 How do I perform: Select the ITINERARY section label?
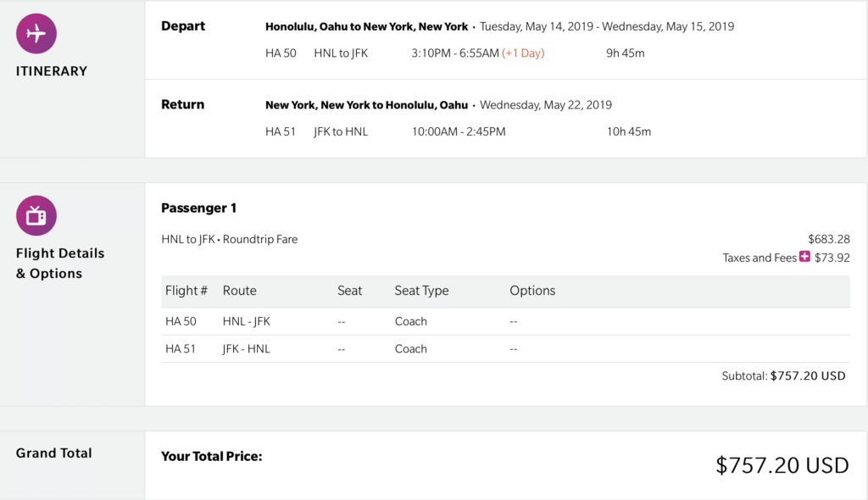coord(52,71)
